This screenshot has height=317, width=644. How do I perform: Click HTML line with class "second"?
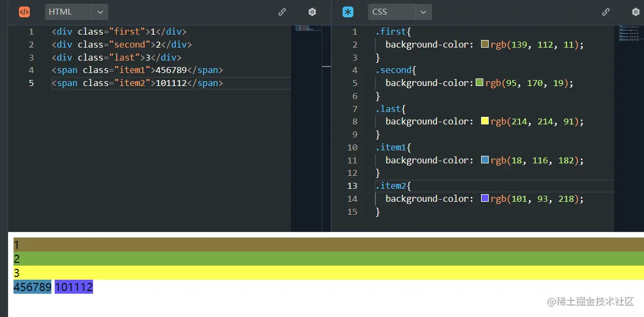click(122, 44)
